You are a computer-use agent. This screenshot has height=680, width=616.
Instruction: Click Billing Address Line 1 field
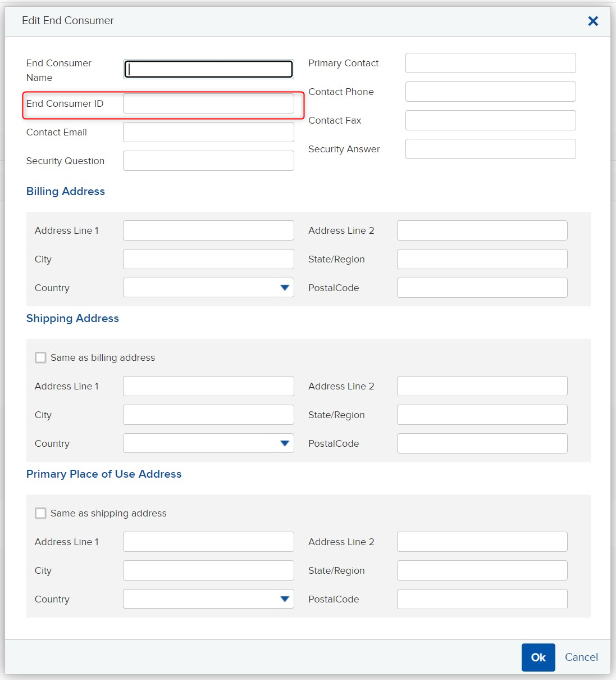pos(208,230)
